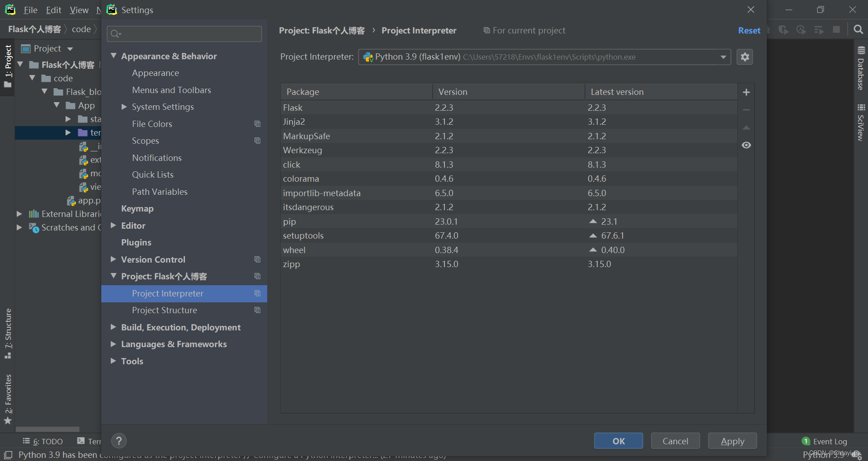Click Scopes project-level copy icon

(258, 141)
